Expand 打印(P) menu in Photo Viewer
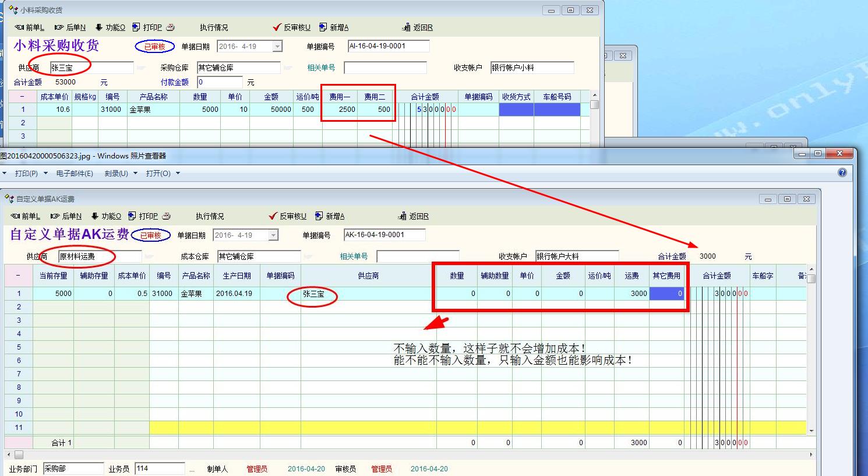 26,173
